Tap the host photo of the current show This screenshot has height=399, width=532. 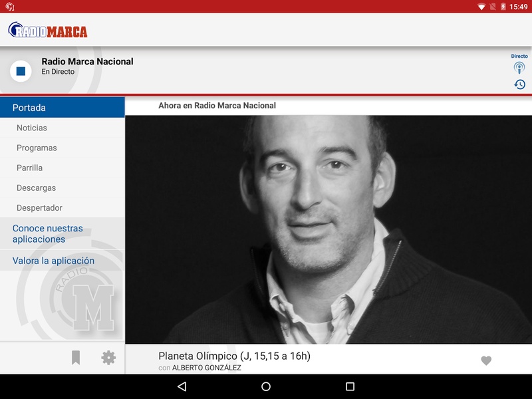tap(329, 229)
